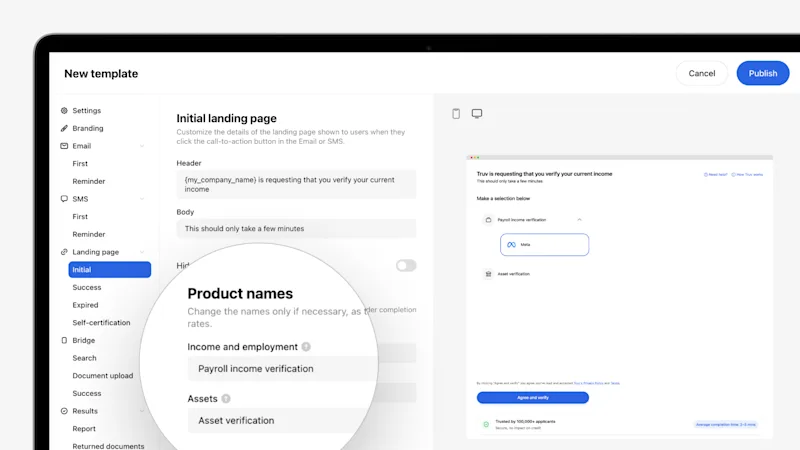800x450 pixels.
Task: Click the Assets help question icon
Action: (x=226, y=398)
